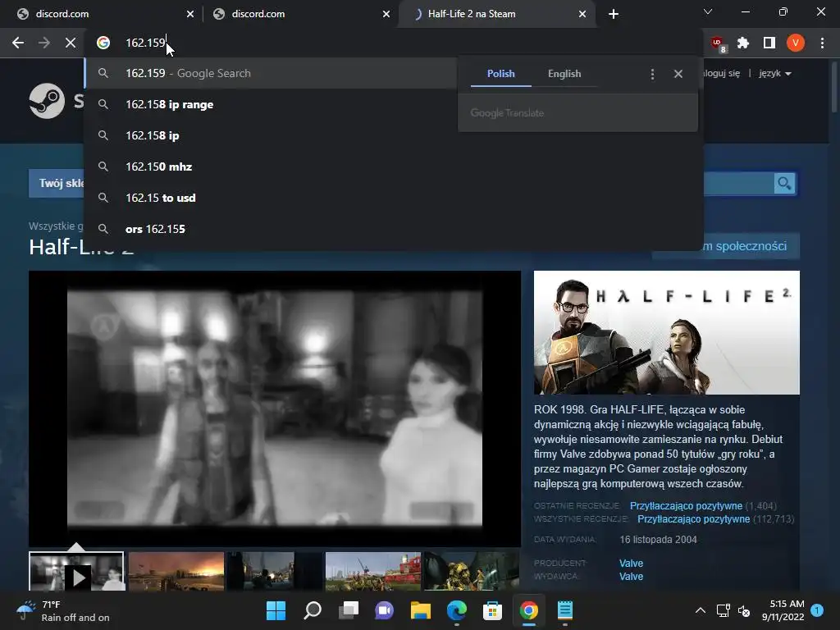
Task: Select suggestion 162.159 - Google Search
Action: 271,73
